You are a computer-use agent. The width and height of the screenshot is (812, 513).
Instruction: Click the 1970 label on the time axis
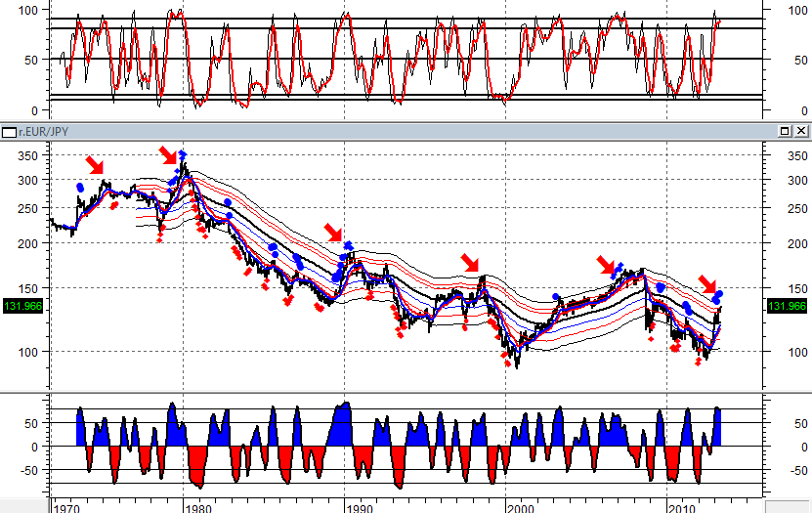66,508
